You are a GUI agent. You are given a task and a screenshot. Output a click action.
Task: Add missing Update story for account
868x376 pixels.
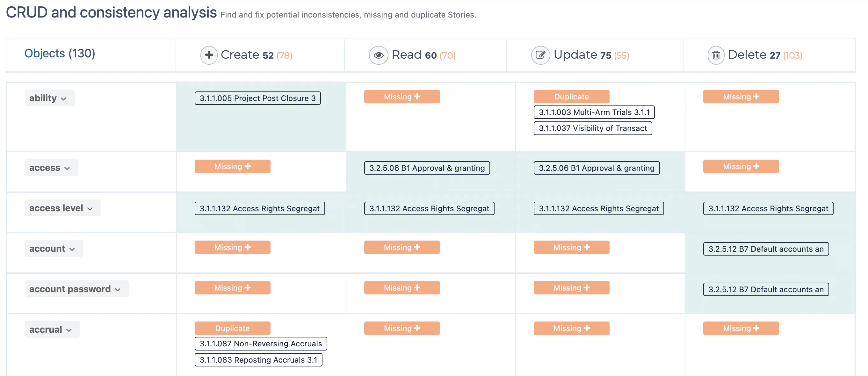pos(571,247)
